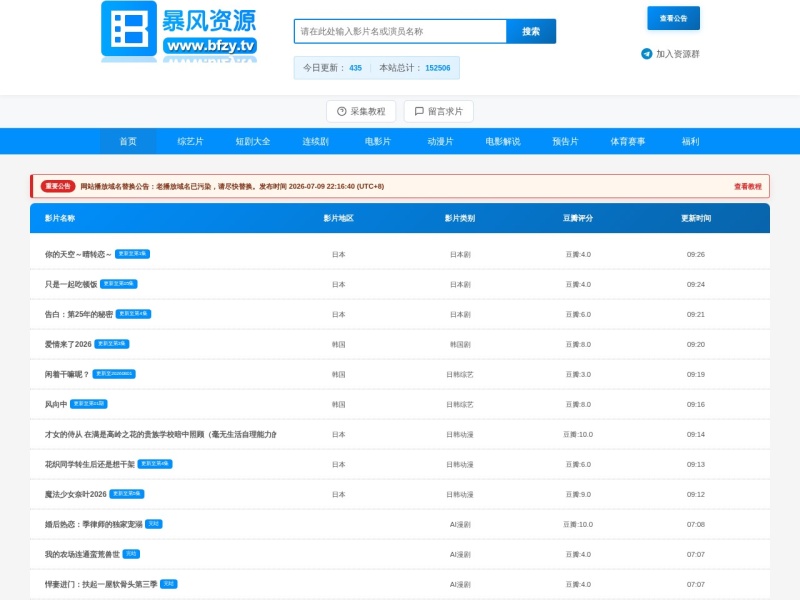This screenshot has height=600, width=800.
Task: Click the 日韩综艺 category in 风向中 row
Action: pos(460,405)
